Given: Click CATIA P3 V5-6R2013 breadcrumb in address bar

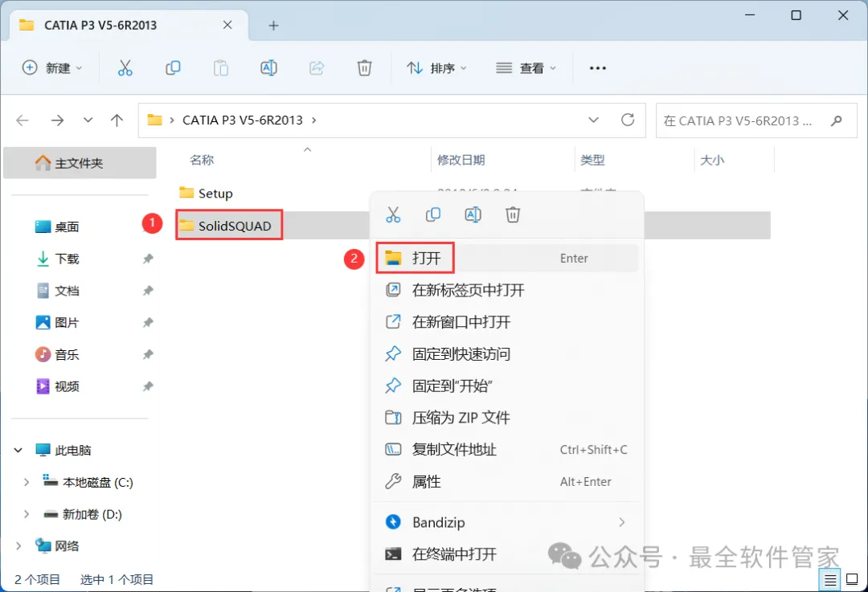Looking at the screenshot, I should point(243,120).
